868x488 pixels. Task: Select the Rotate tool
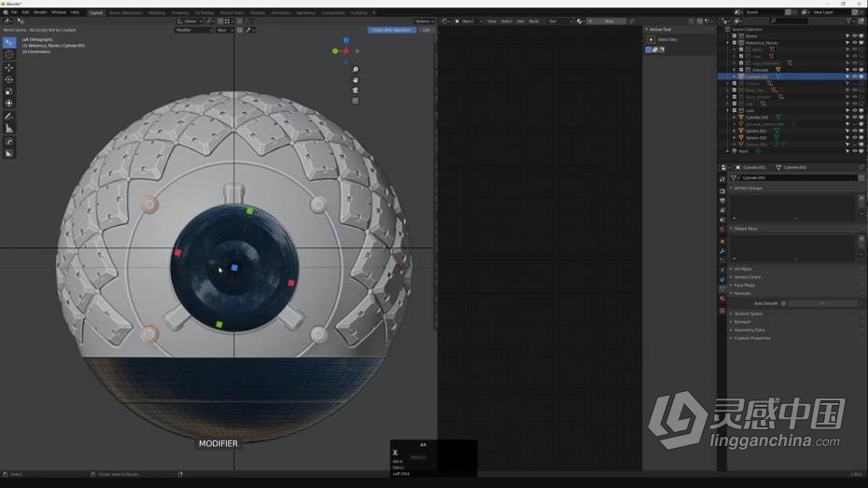tap(9, 79)
